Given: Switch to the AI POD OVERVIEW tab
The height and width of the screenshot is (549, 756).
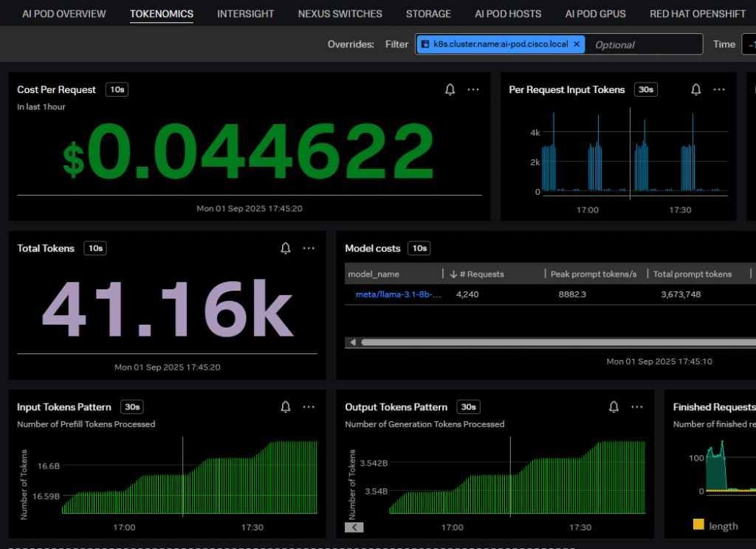Looking at the screenshot, I should coord(64,13).
